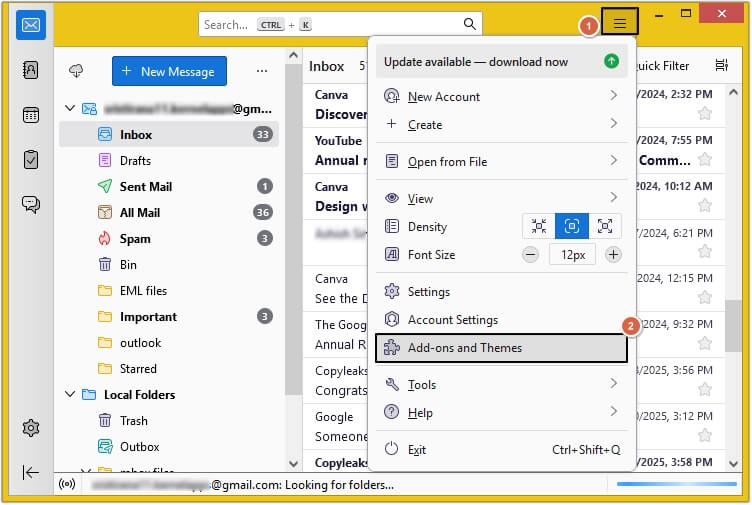Select the relaxed density option
This screenshot has width=752, height=505.
[604, 226]
